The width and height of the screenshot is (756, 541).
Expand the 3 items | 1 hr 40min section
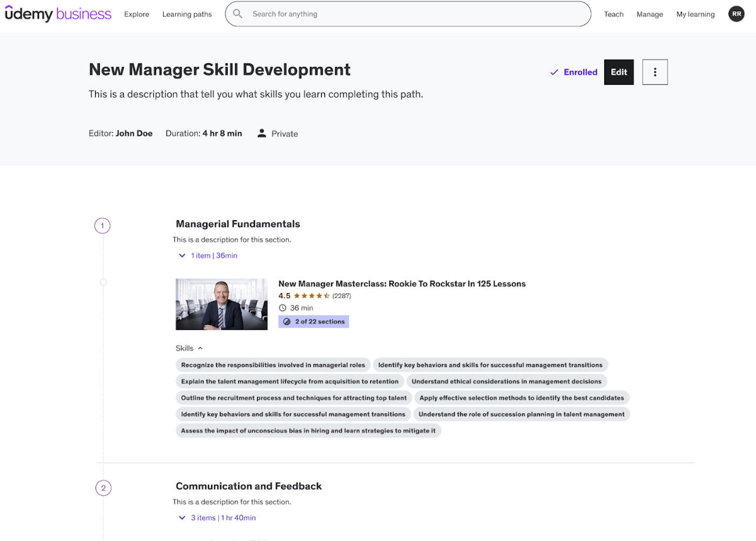tap(217, 518)
